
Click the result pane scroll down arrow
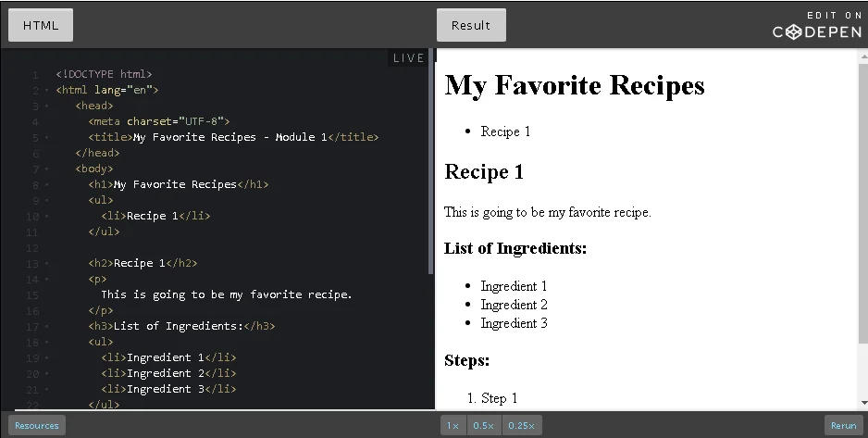click(x=863, y=403)
